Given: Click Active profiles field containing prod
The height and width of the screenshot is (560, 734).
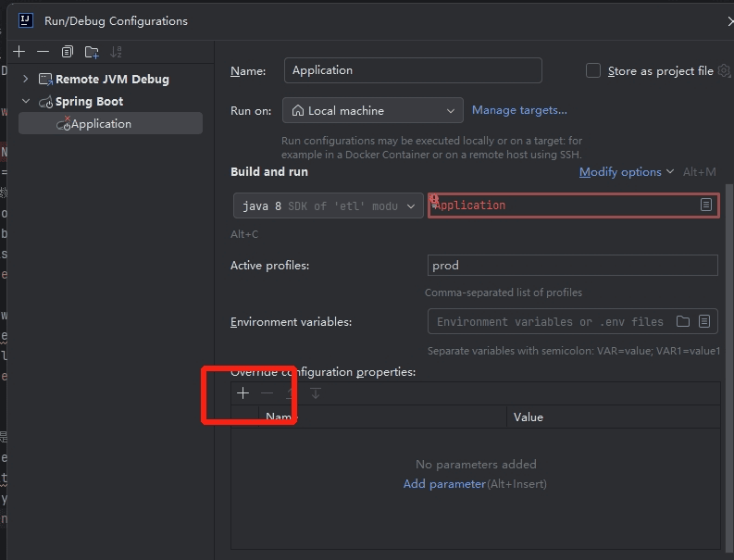Looking at the screenshot, I should click(572, 266).
